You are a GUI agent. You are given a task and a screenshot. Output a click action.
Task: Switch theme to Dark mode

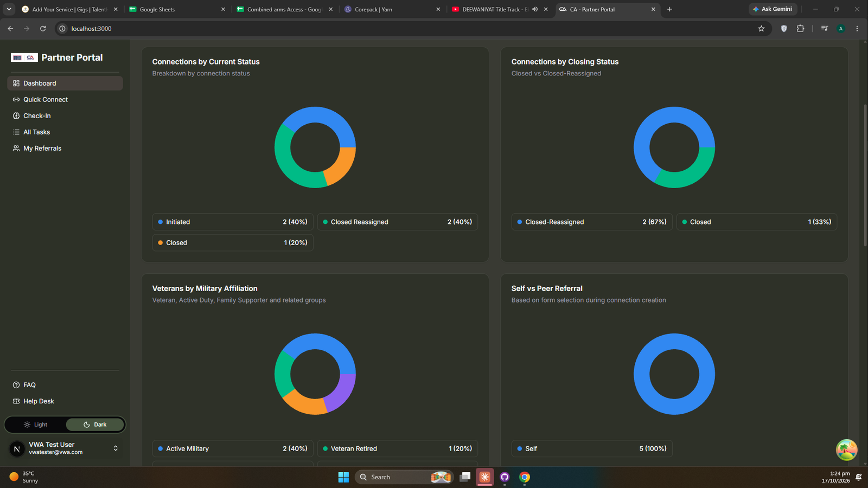95,425
